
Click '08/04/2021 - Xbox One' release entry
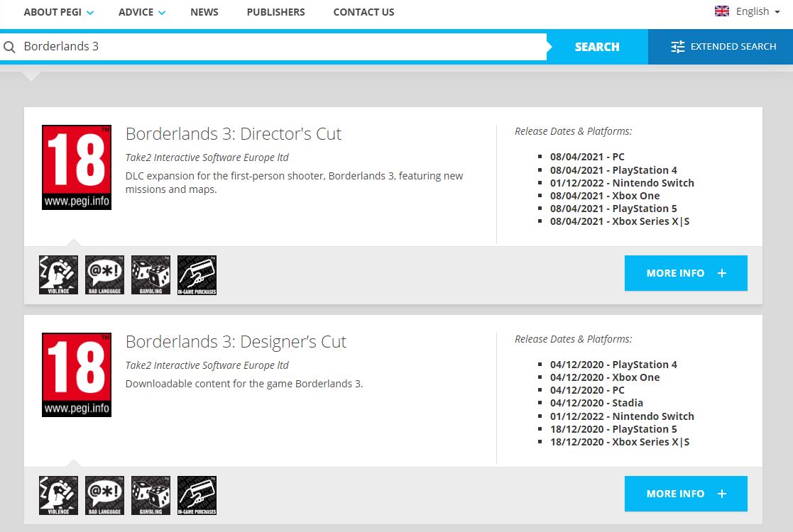[605, 196]
